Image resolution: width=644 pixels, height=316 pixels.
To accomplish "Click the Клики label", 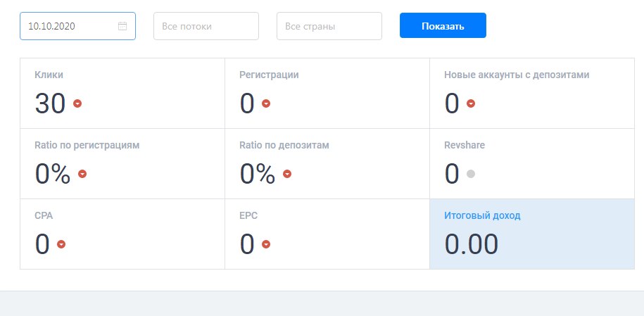I will point(49,75).
